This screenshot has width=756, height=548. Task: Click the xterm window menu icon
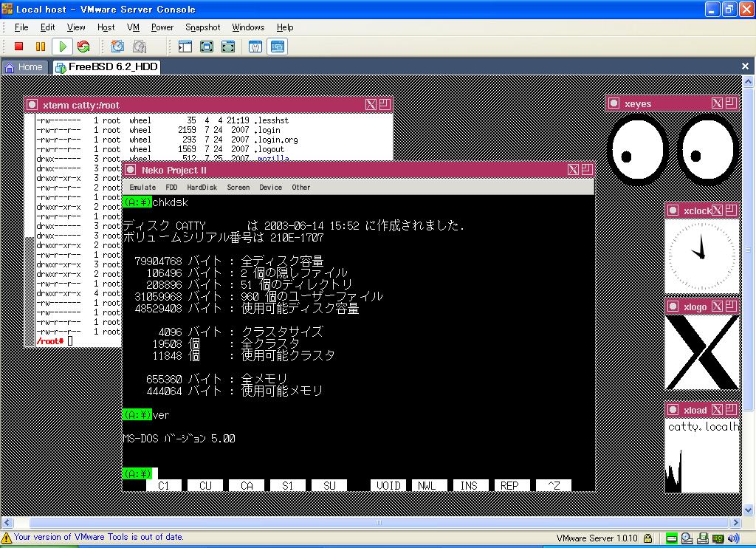click(32, 105)
